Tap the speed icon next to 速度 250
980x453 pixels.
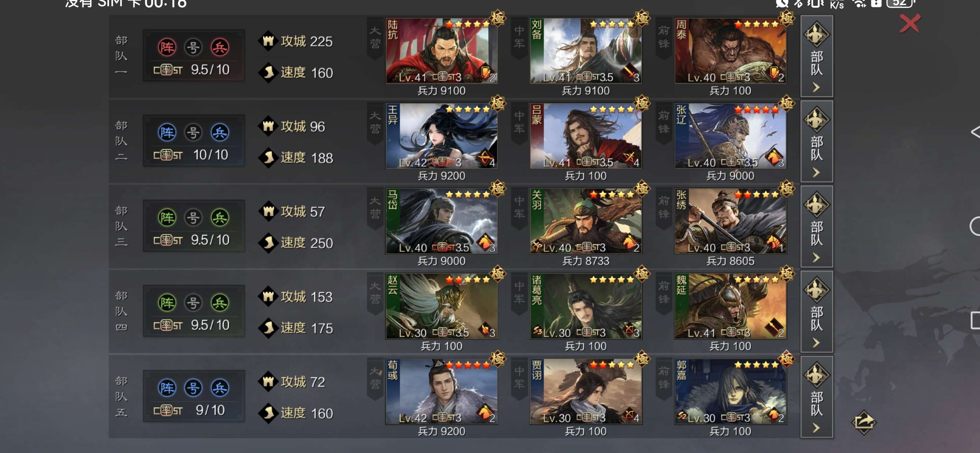pos(268,243)
